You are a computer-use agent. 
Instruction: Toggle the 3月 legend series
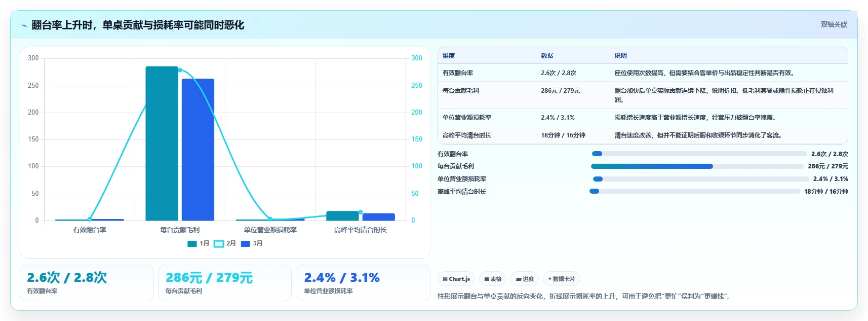coord(252,243)
